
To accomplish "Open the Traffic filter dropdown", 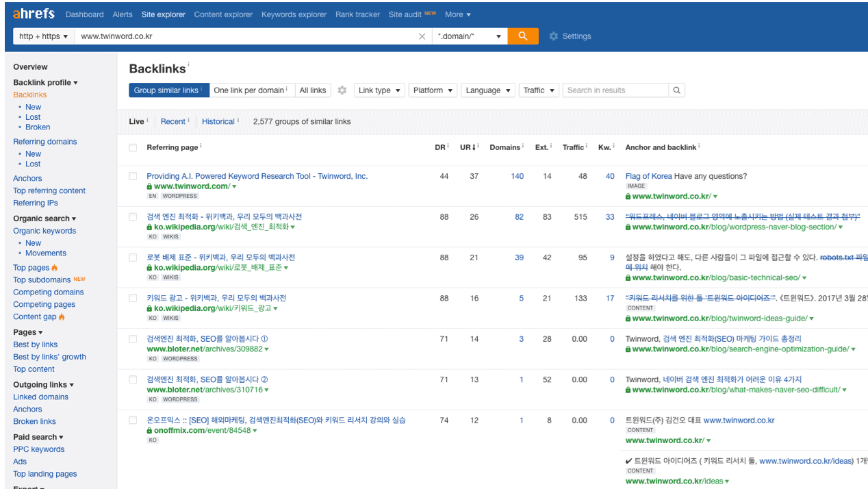I will pyautogui.click(x=539, y=90).
